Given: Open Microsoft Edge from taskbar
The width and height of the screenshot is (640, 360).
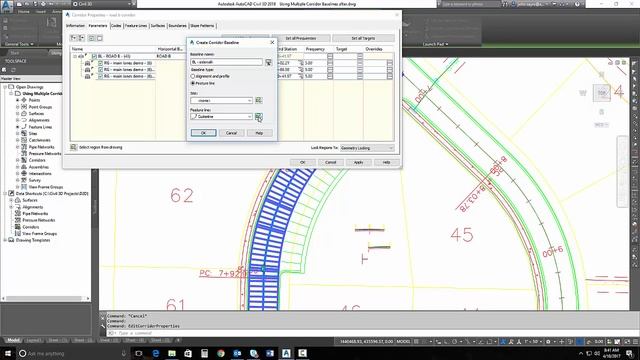Looking at the screenshot, I should [x=156, y=353].
